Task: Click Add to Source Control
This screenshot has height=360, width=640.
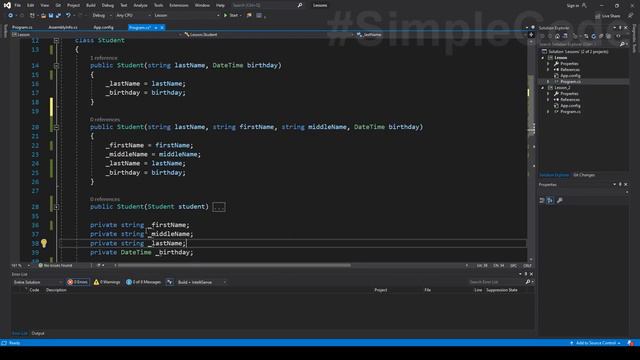Action: point(596,343)
